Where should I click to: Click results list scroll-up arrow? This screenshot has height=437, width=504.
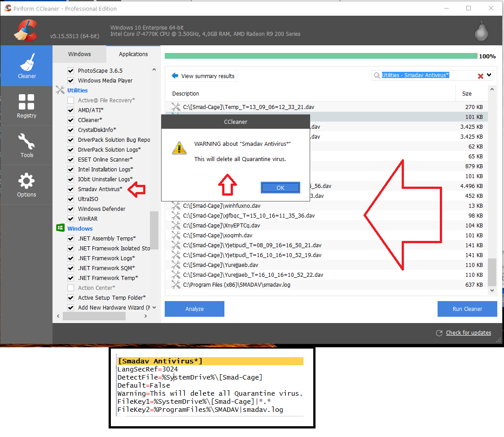pos(492,90)
